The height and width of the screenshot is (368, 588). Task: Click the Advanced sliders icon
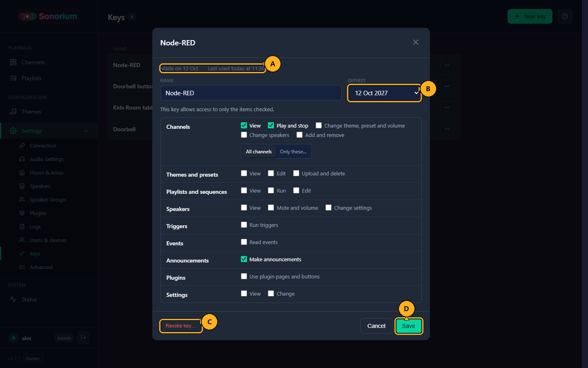pos(22,267)
